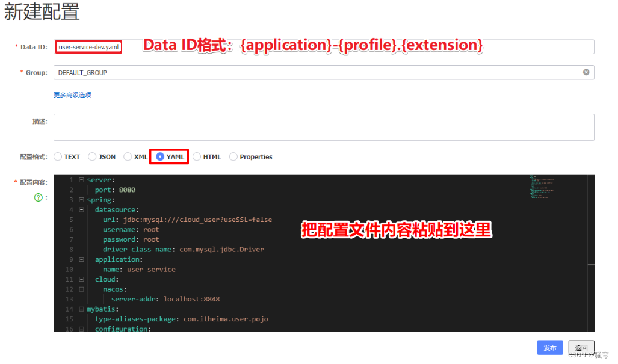Select the TEXT format radio button
618x364 pixels.
point(58,156)
